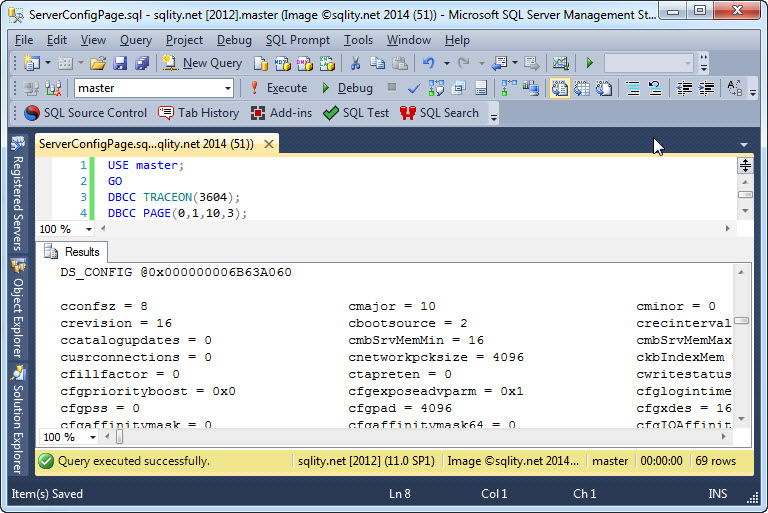Open the active documents list dropdown arrow
This screenshot has width=768, height=513.
tap(744, 145)
